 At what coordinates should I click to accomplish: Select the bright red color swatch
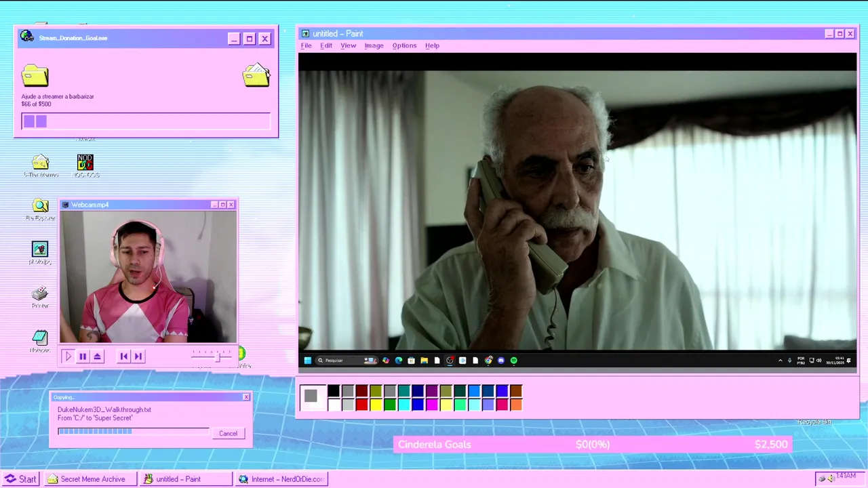[x=361, y=405]
